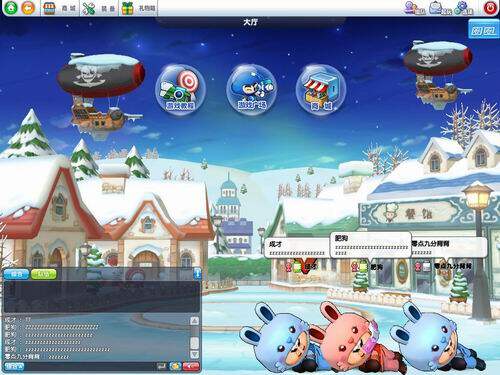500x375 pixels.
Task: Click the 零点九分阿阿 chat log line
Action: (37, 357)
